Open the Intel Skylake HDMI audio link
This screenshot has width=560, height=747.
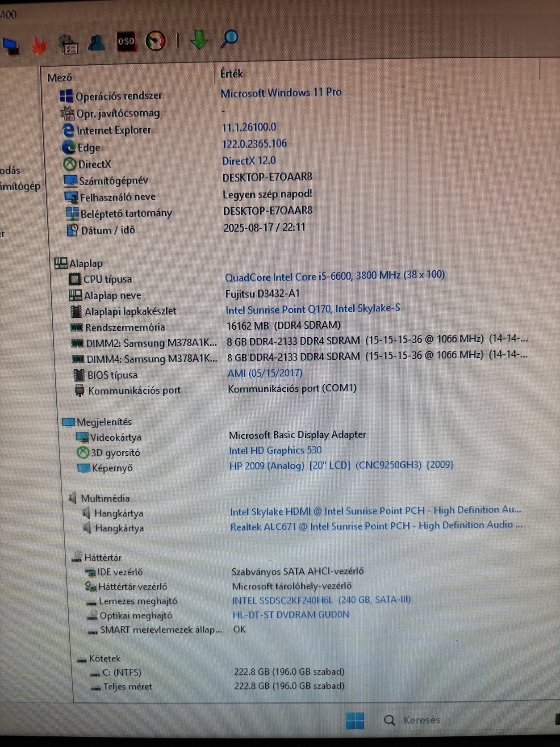coord(376,511)
